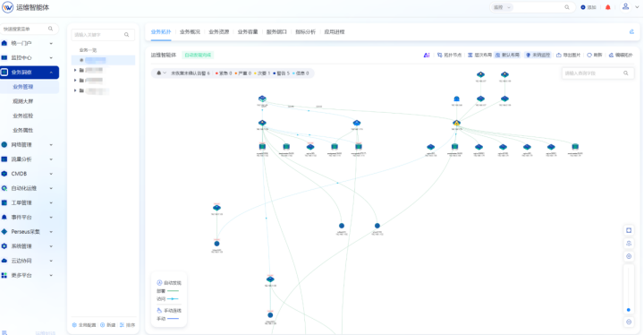
Task: Open 编辑拓扑 edit topology
Action: (x=621, y=56)
